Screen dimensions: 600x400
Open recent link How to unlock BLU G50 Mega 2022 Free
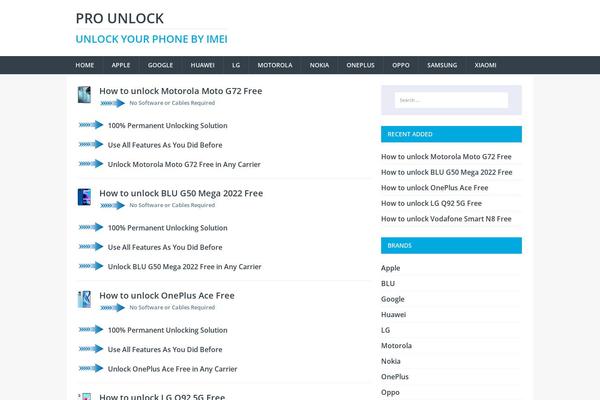[x=447, y=172]
